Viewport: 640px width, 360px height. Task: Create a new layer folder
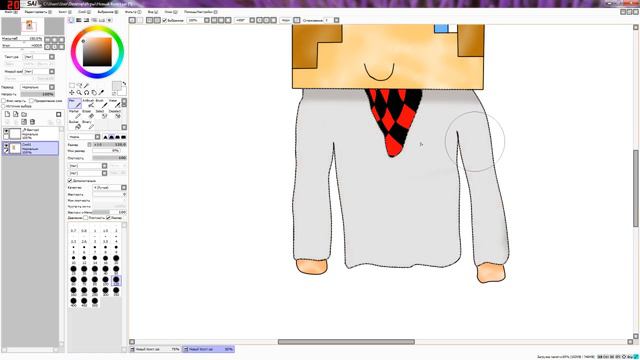pos(24,114)
